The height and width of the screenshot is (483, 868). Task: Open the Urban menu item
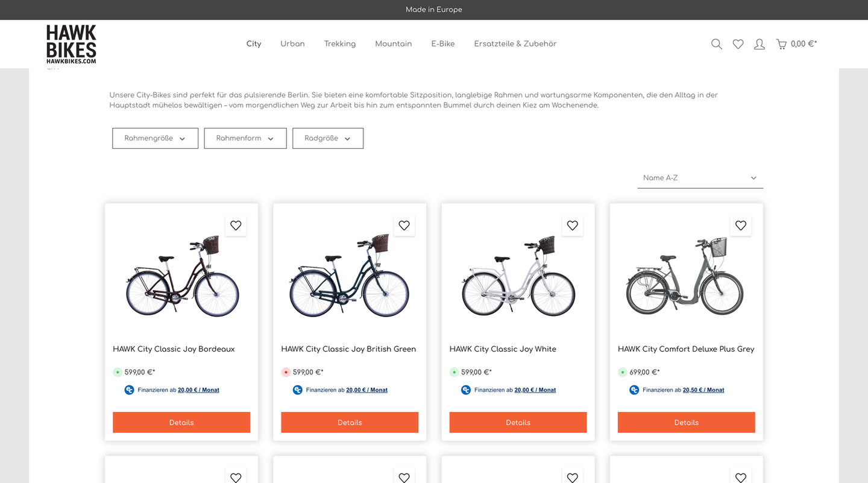(292, 44)
